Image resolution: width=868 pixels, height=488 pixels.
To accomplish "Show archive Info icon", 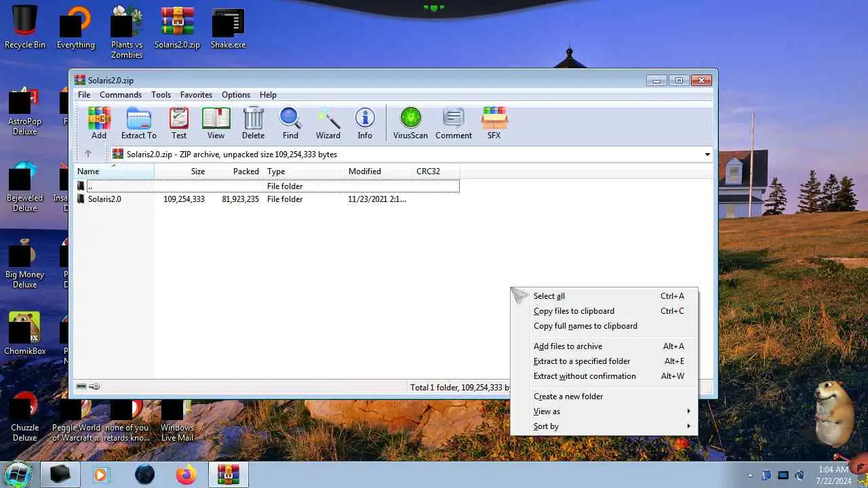I will (x=365, y=123).
